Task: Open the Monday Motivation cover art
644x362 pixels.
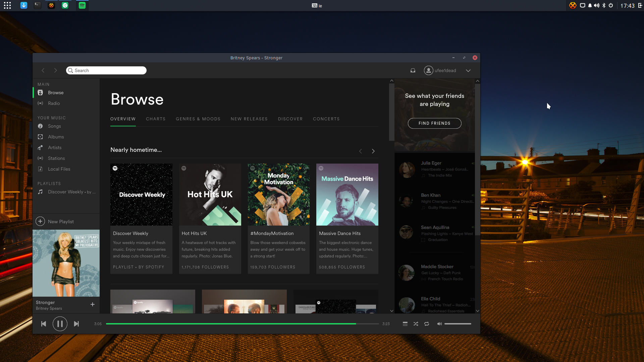Action: pyautogui.click(x=279, y=194)
